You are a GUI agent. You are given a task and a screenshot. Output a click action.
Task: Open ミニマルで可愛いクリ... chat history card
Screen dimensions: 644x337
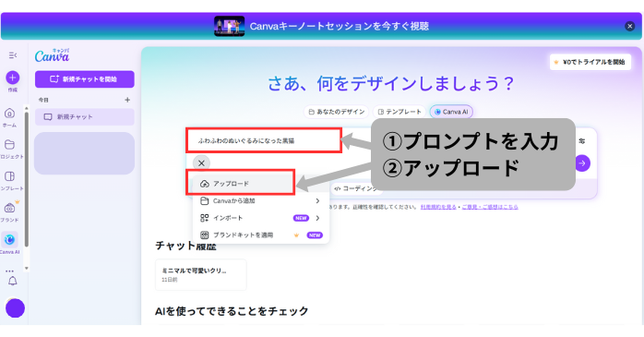201,275
